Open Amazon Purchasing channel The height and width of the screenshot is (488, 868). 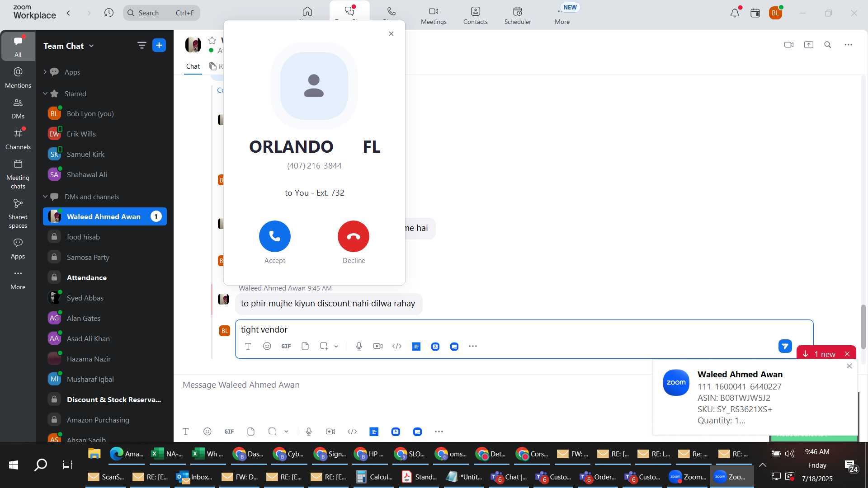click(x=105, y=420)
